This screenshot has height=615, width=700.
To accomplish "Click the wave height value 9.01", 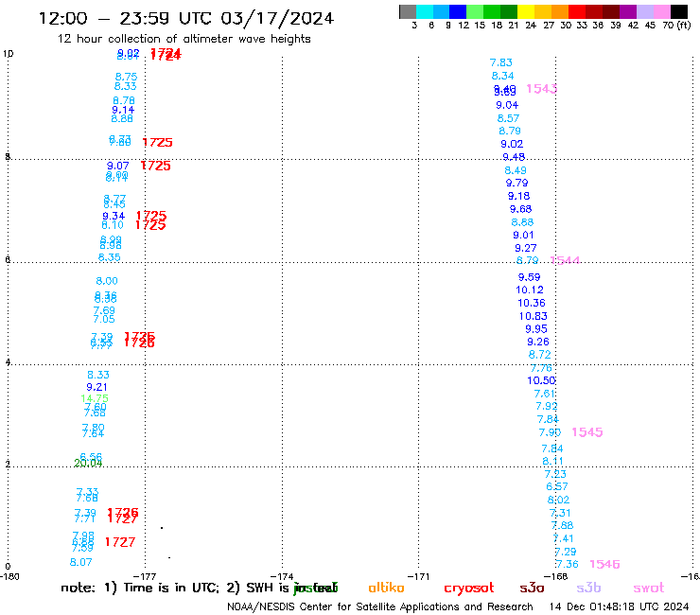I will tap(523, 235).
